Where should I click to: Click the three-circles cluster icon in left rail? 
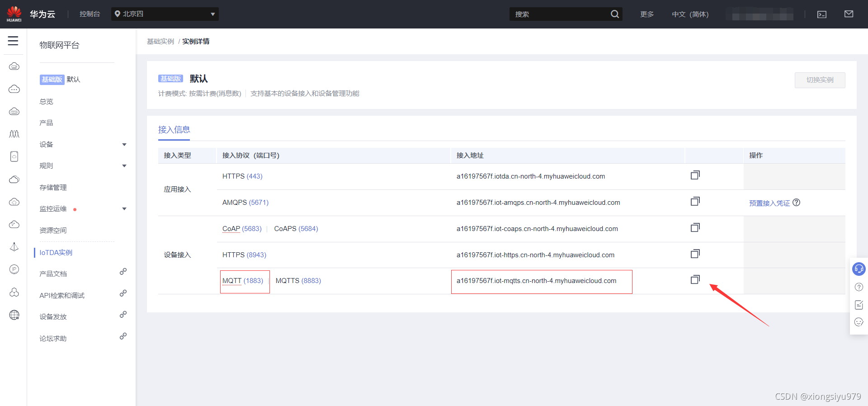click(14, 292)
